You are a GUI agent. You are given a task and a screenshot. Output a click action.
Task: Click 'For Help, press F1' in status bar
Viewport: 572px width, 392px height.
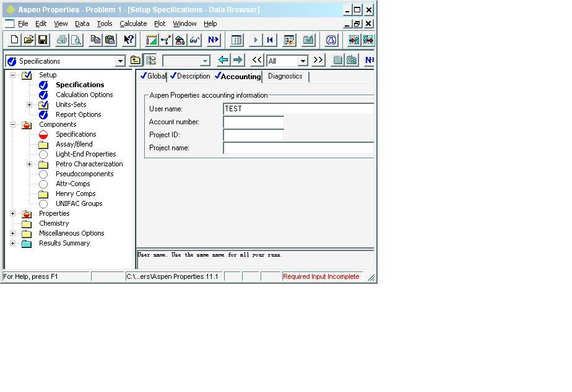31,276
